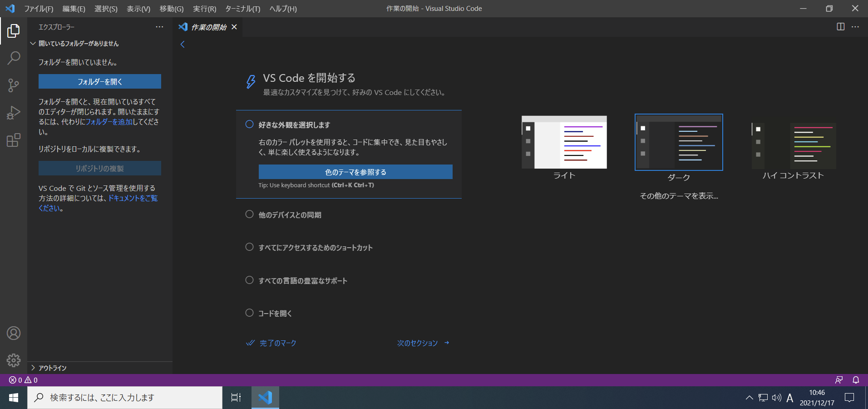Open the editor more actions menu
Image resolution: width=868 pixels, height=409 pixels.
pyautogui.click(x=856, y=27)
